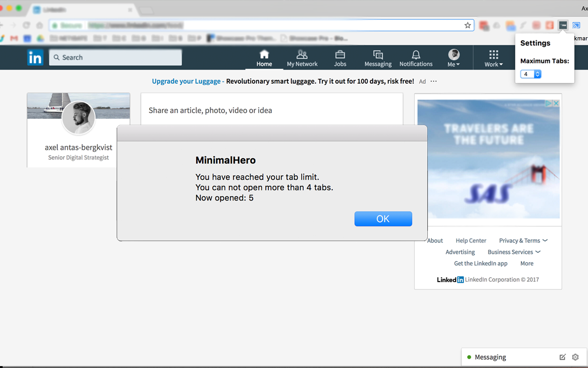Open the Help Center link
This screenshot has height=368, width=588.
click(471, 241)
